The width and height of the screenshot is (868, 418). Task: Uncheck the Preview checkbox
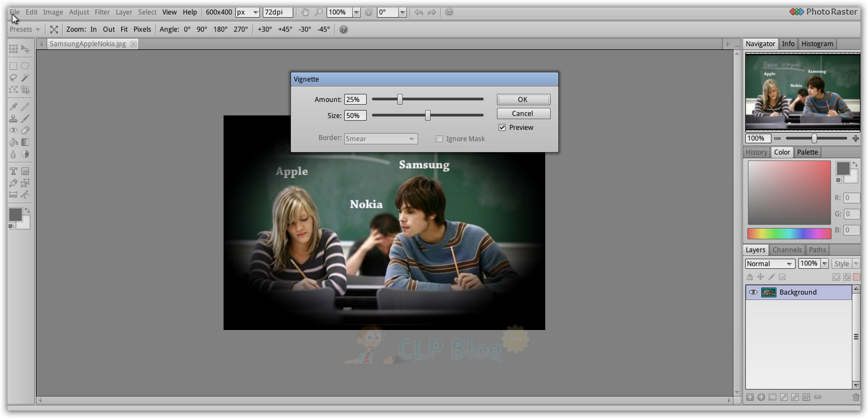[502, 128]
